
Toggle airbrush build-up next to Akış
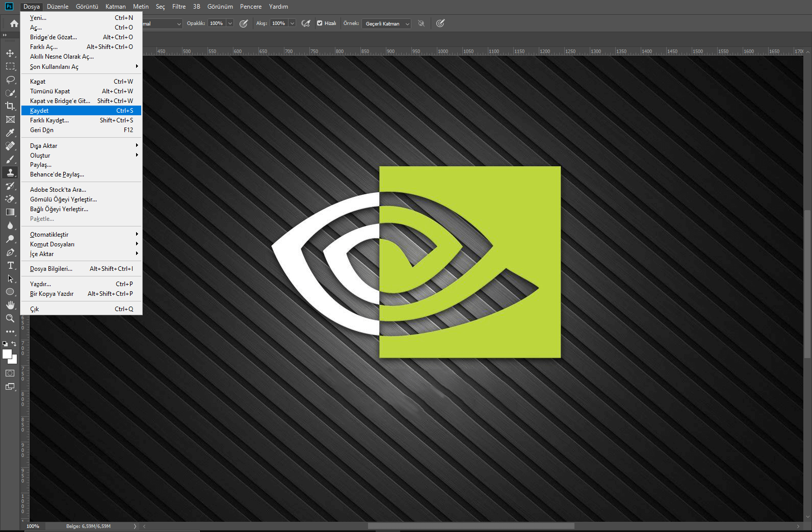306,23
